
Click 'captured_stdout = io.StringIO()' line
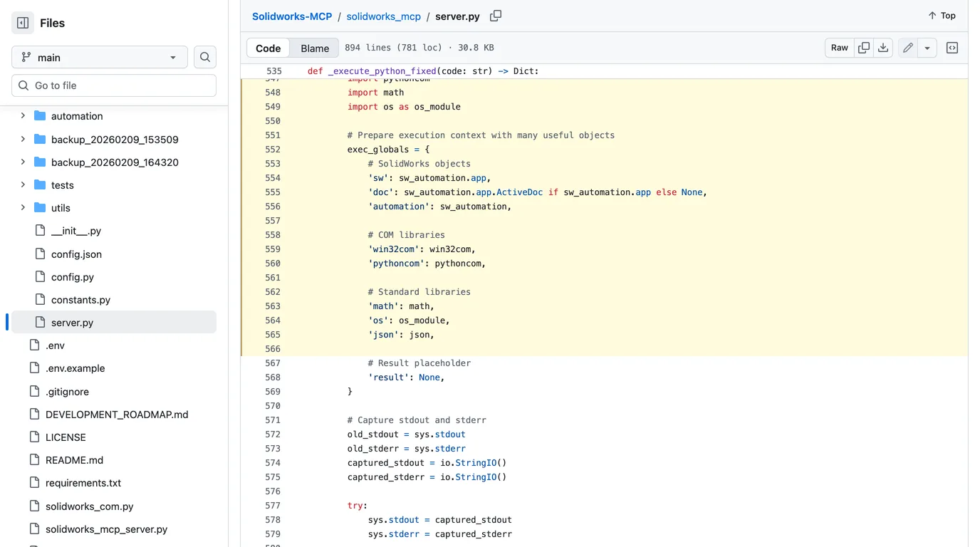pyautogui.click(x=427, y=463)
